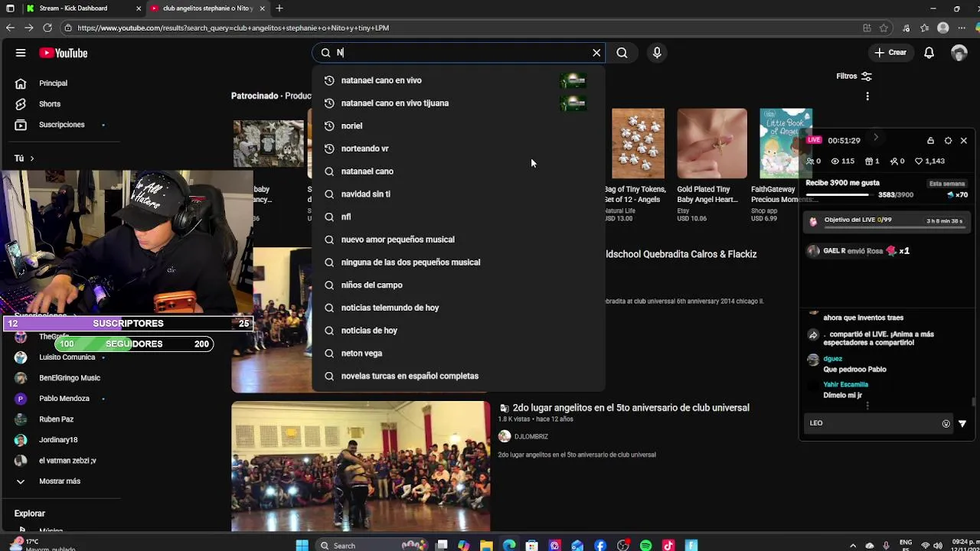
Task: Focus the YouTube search input field
Action: pyautogui.click(x=459, y=53)
